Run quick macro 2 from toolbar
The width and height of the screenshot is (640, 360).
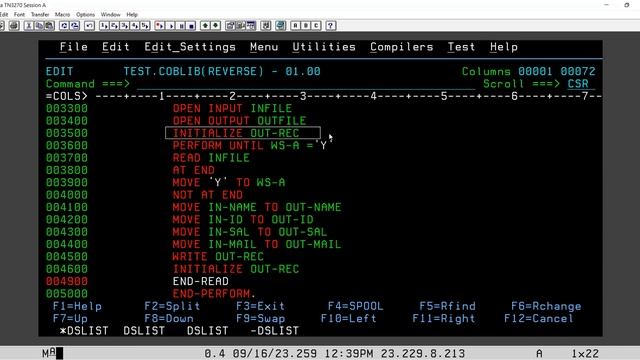click(x=114, y=26)
